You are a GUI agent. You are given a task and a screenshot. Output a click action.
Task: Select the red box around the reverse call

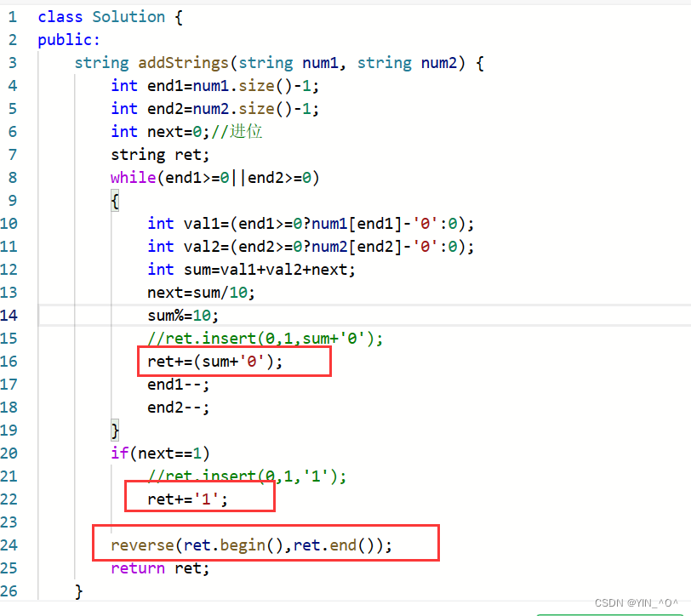pos(264,544)
